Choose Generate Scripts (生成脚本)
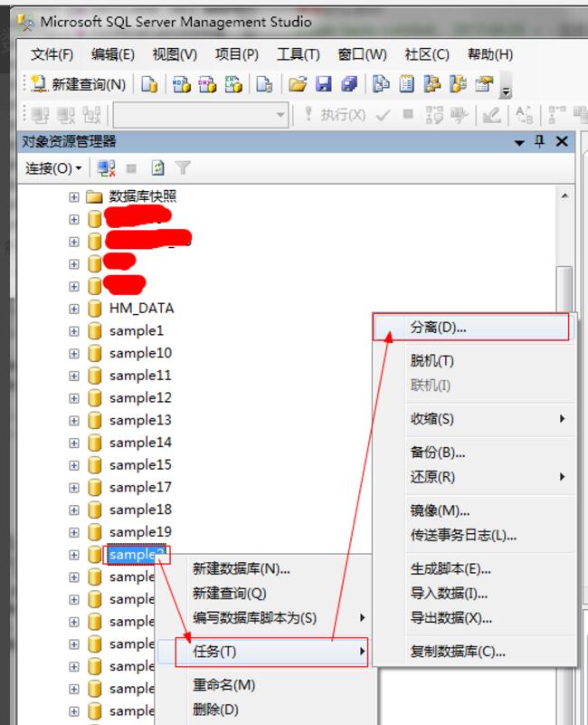588x725 pixels. pos(473,568)
